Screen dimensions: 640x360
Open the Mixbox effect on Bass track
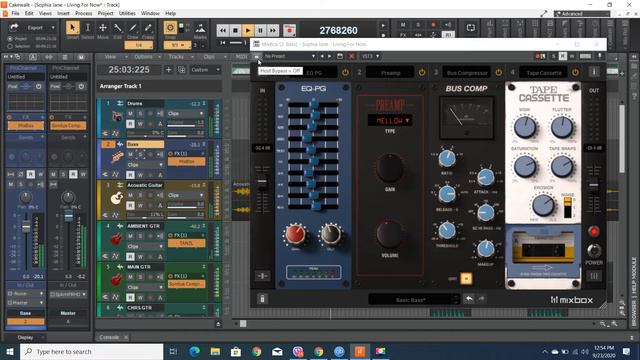(x=187, y=162)
